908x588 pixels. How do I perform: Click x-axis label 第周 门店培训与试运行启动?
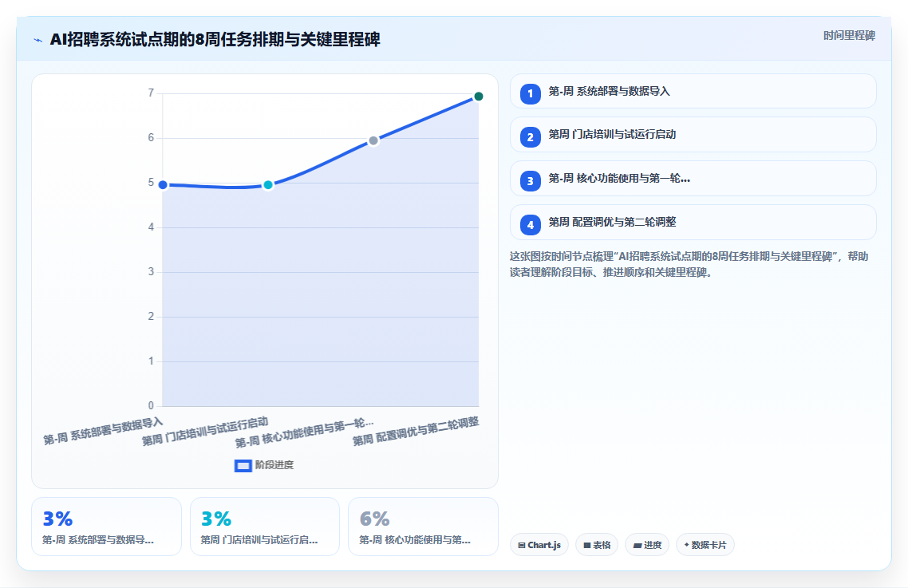pos(205,432)
